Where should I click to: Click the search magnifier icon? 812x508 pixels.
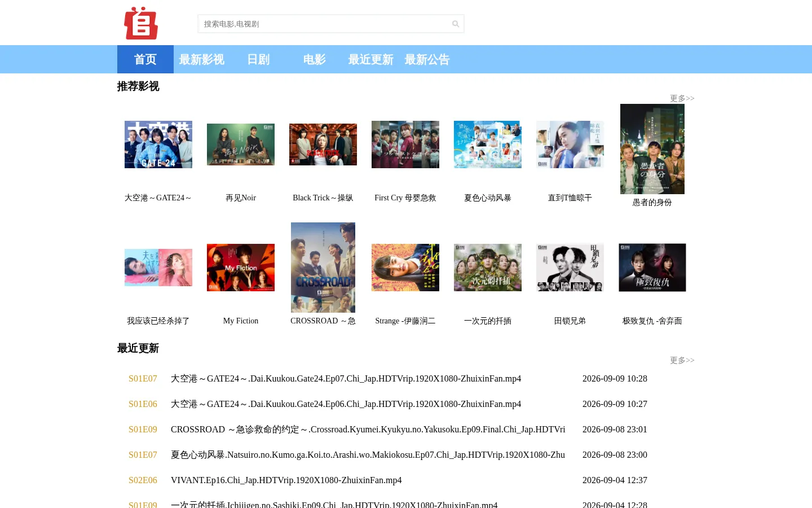(456, 24)
